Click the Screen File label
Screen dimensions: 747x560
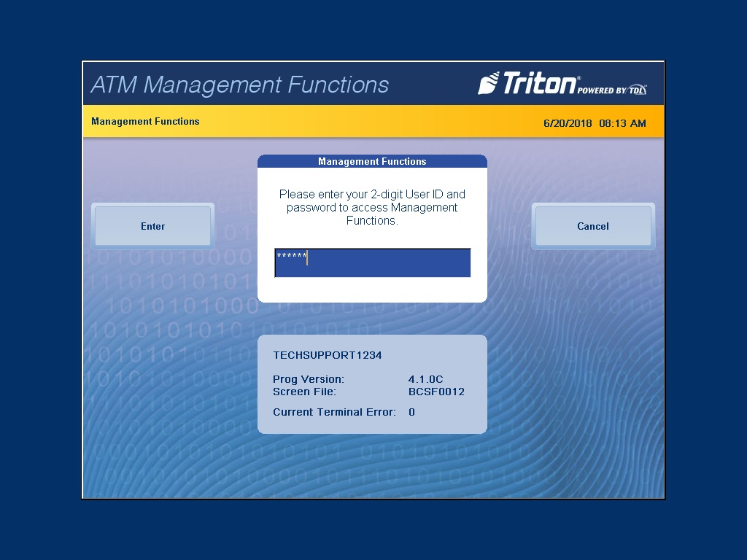304,392
